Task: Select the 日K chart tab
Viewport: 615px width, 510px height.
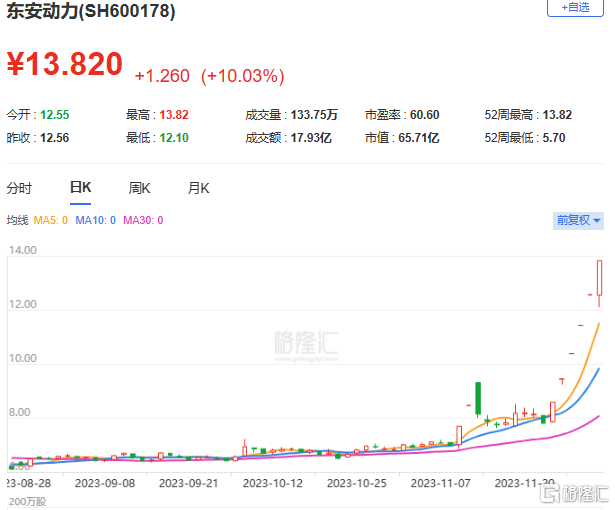Action: tap(80, 188)
